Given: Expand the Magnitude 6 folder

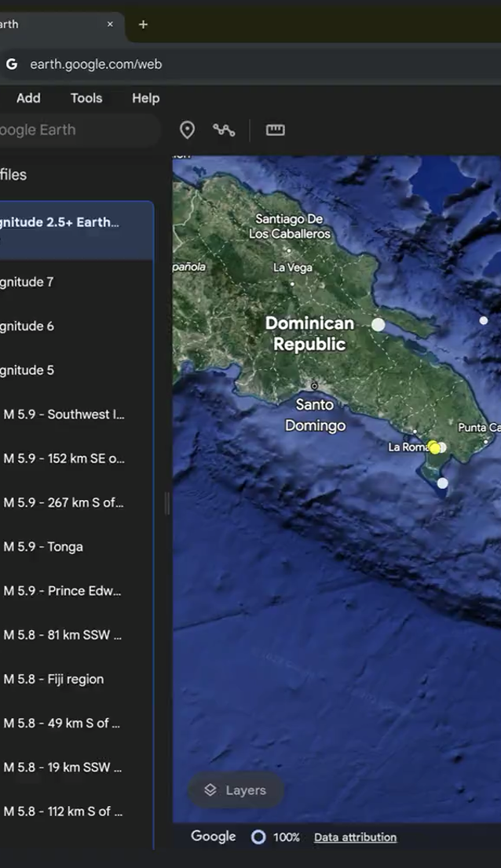Looking at the screenshot, I should pos(27,326).
